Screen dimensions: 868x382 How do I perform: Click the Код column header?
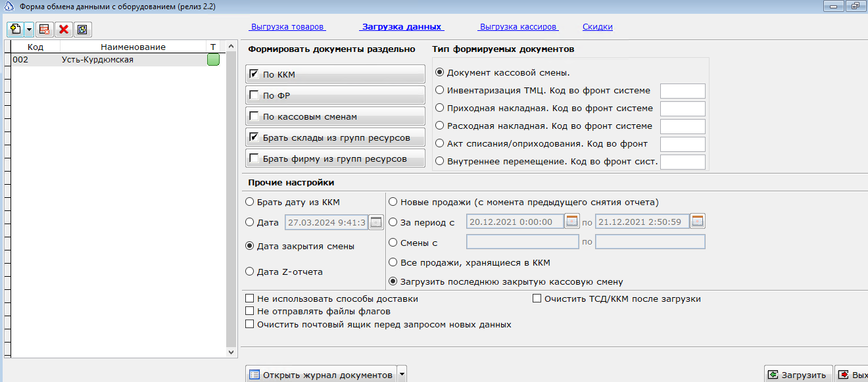pos(36,47)
